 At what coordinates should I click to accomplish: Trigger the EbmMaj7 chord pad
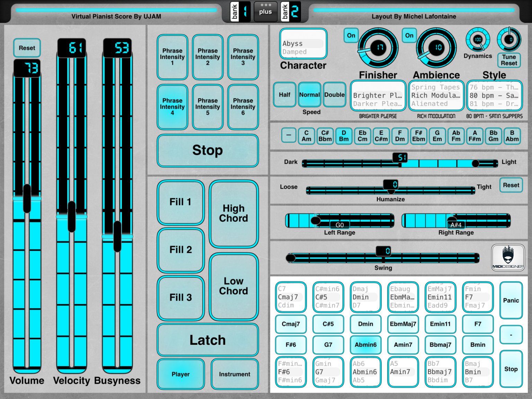tap(403, 324)
